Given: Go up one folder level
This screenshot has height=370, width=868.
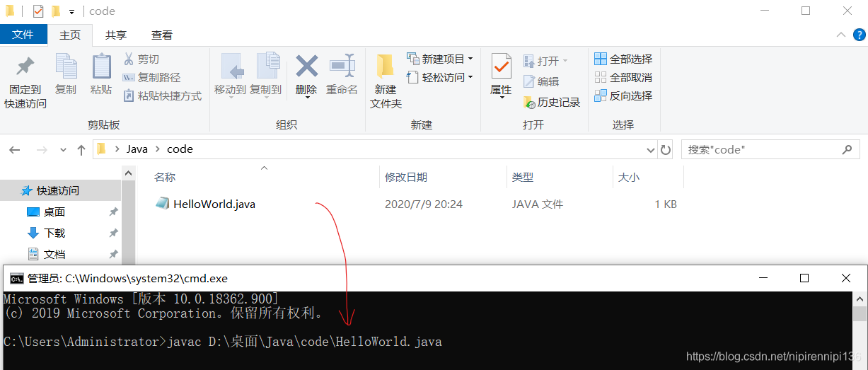Looking at the screenshot, I should point(81,150).
